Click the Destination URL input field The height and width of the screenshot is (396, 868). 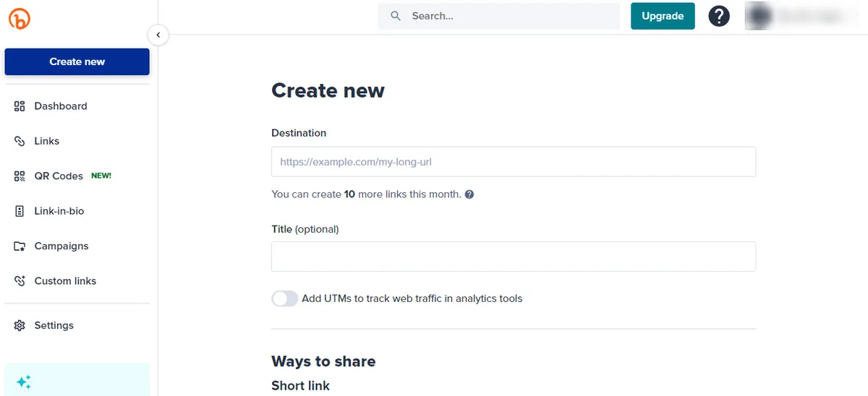[x=514, y=162]
